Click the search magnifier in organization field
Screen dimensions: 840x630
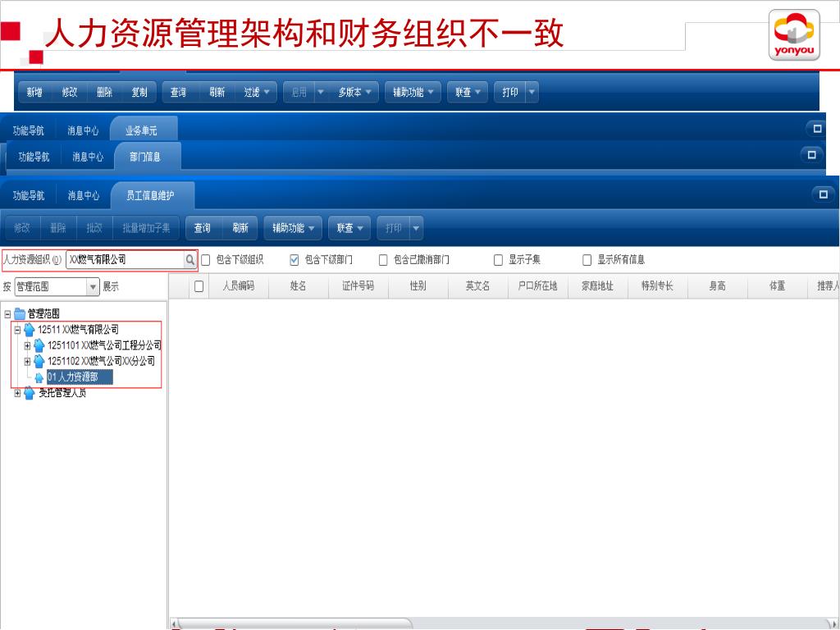coord(189,260)
